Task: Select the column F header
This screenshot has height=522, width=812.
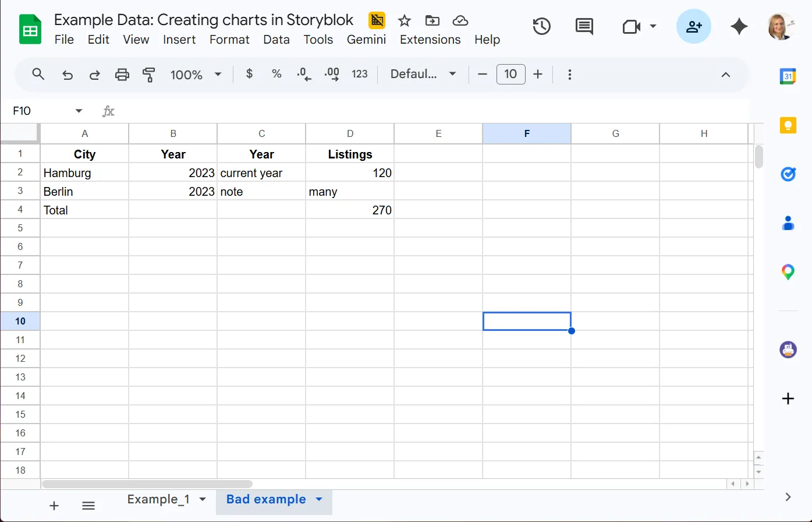Action: [x=527, y=134]
